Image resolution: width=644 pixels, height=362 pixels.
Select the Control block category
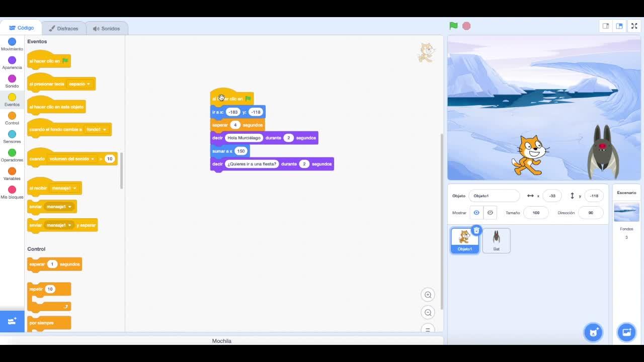(x=12, y=119)
